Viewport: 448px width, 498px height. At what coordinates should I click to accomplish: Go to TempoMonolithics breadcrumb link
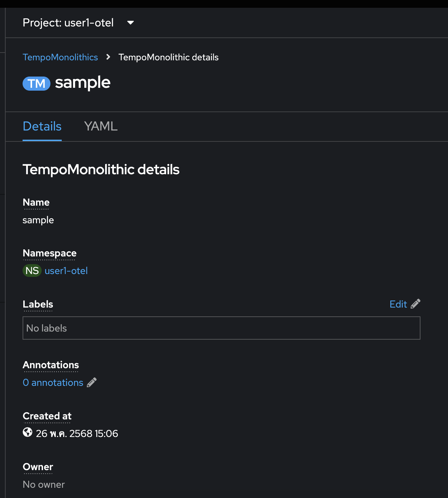click(x=60, y=57)
